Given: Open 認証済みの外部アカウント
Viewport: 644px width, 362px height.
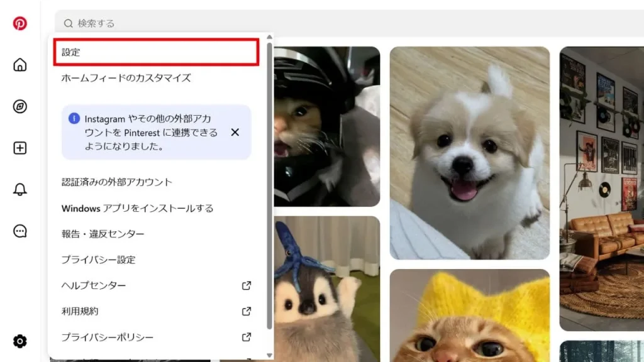Looking at the screenshot, I should (x=116, y=182).
